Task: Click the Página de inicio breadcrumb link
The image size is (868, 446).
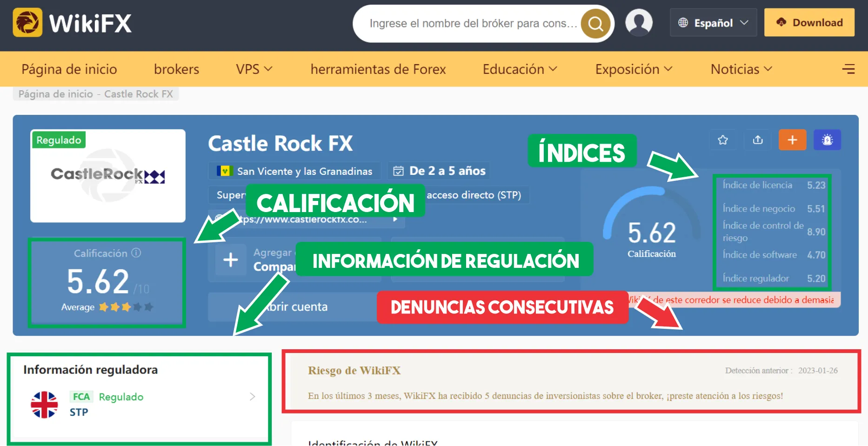Action: click(x=56, y=94)
